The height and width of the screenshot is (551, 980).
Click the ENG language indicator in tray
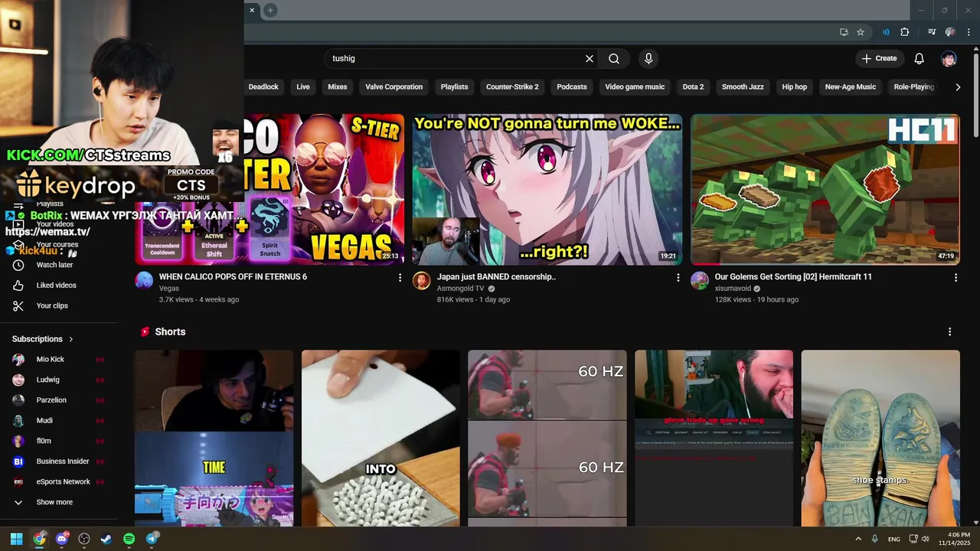(x=893, y=540)
